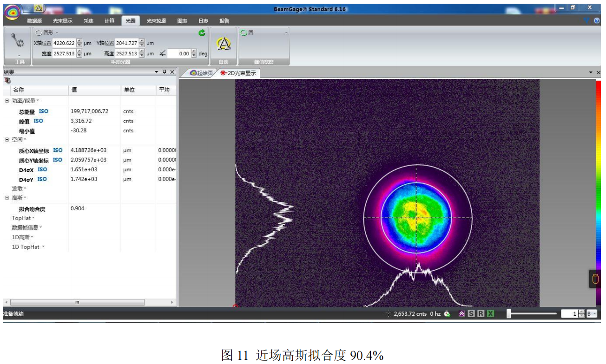This screenshot has height=364, width=606.
Task: Pin the 结果 results panel
Action: (x=164, y=72)
